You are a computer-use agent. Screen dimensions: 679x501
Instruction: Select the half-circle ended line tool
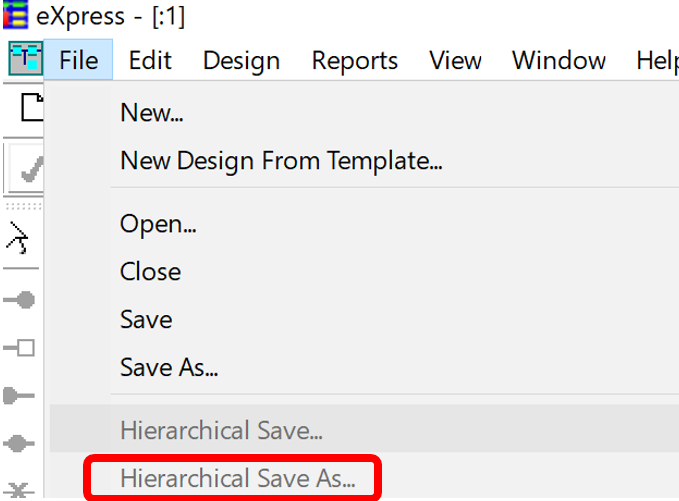tap(19, 396)
